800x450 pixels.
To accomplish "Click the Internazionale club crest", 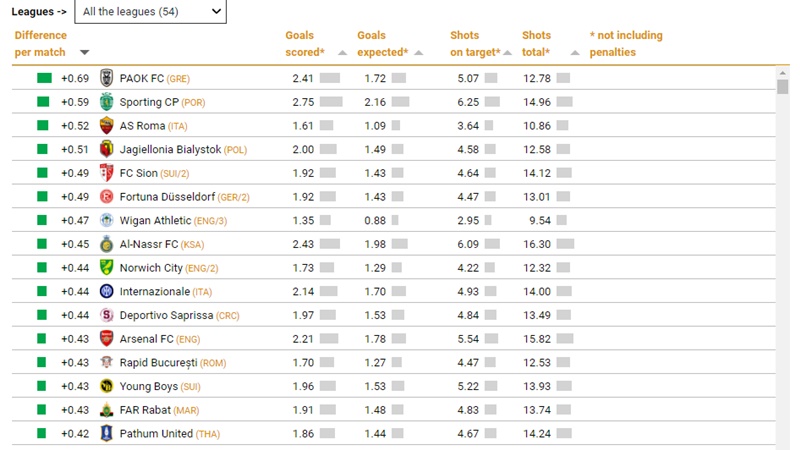I will (107, 291).
